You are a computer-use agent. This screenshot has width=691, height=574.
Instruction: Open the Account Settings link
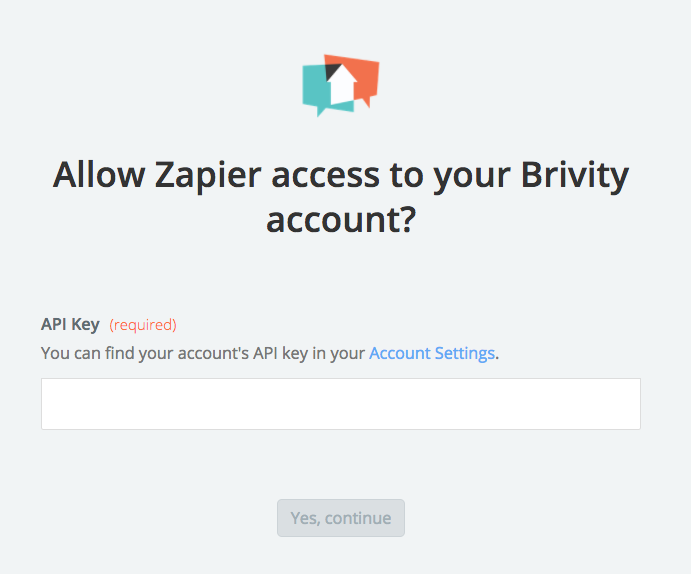pyautogui.click(x=432, y=353)
